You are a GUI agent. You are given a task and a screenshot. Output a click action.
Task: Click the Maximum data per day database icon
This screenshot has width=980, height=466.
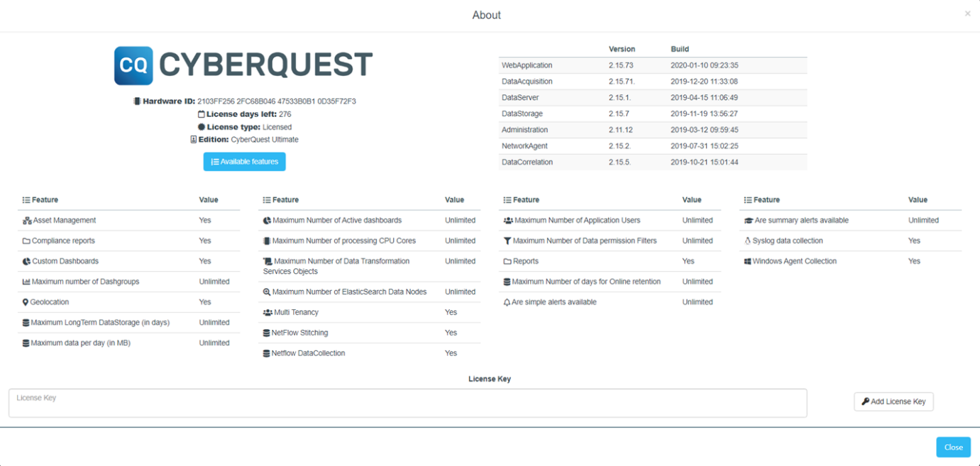[x=26, y=343]
